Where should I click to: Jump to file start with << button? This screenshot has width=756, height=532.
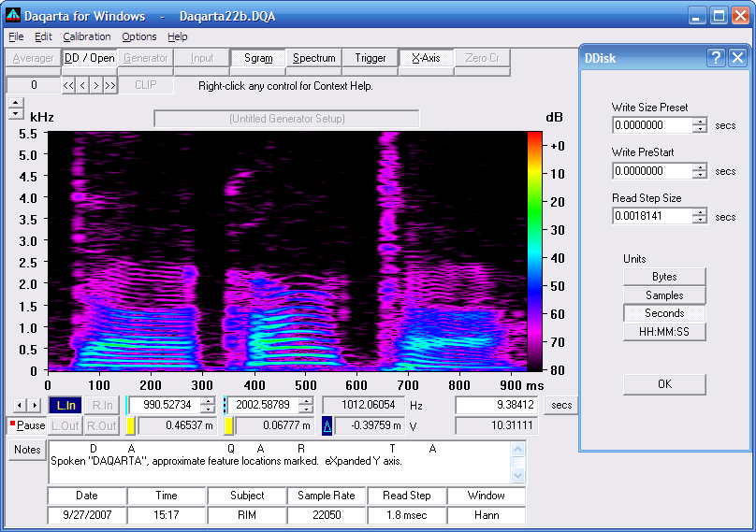[68, 86]
